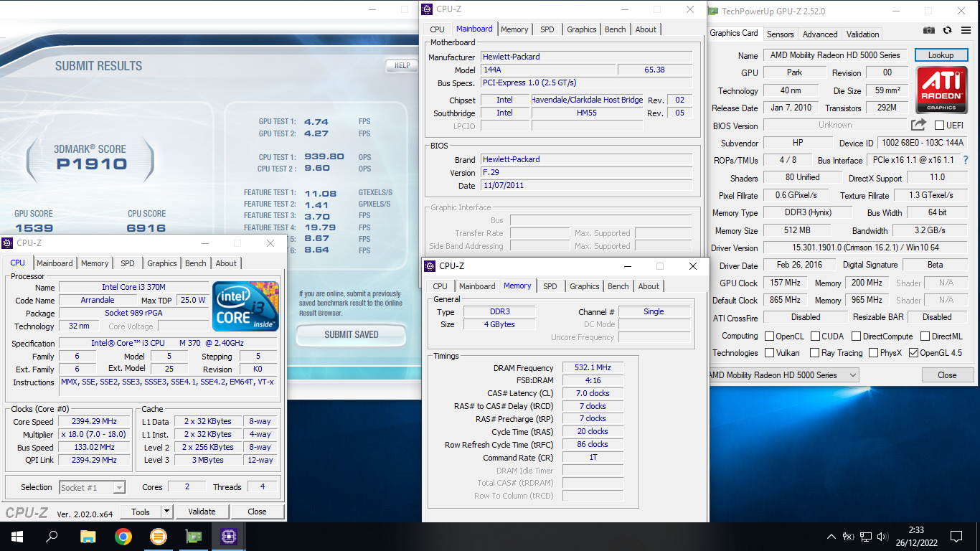Click the P1910 3DMark score
This screenshot has height=551, width=980.
tap(92, 164)
